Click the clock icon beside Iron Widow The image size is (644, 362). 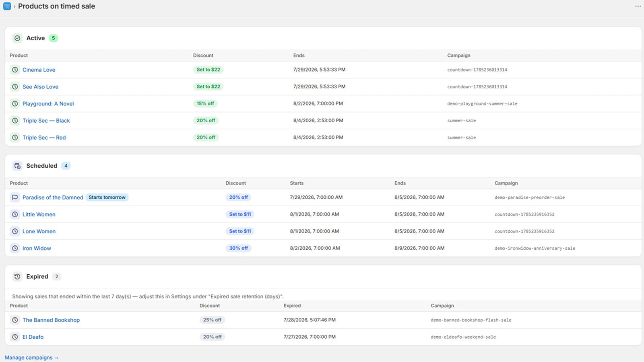[x=15, y=248]
